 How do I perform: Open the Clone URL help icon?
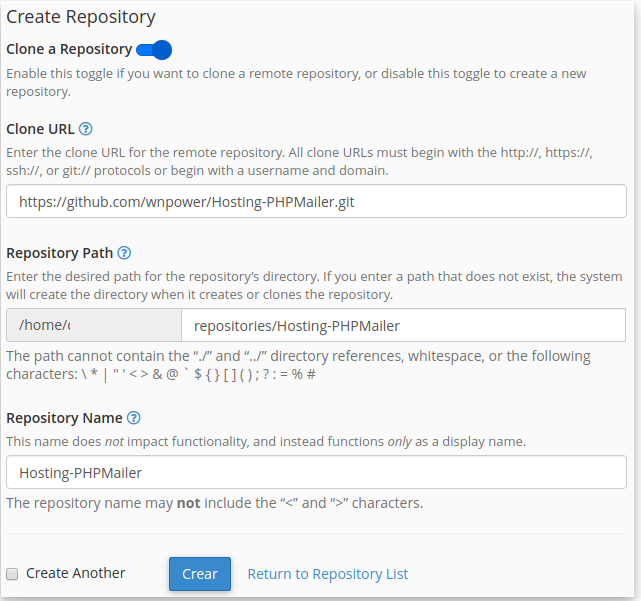click(85, 129)
